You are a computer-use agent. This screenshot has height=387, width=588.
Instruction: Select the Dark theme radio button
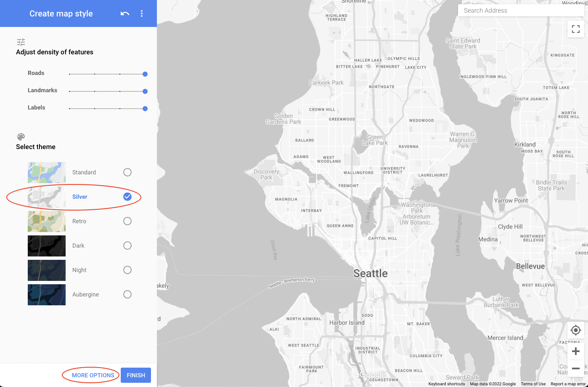127,246
